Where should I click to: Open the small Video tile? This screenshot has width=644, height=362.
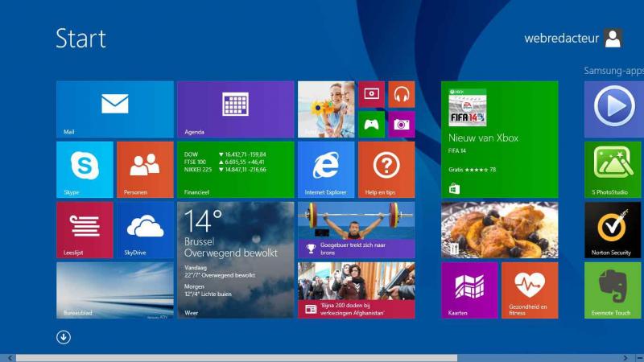[371, 94]
